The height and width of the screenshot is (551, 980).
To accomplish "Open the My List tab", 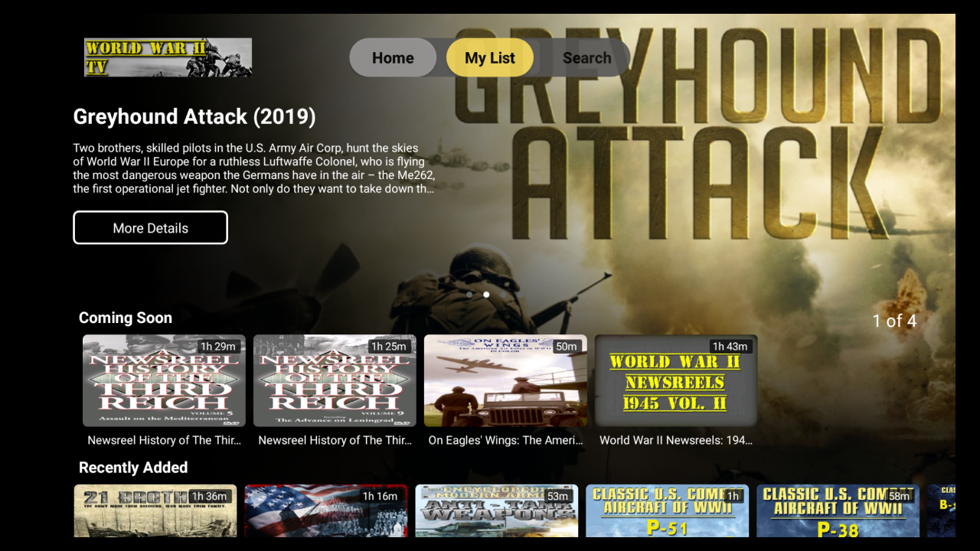I will pyautogui.click(x=490, y=57).
